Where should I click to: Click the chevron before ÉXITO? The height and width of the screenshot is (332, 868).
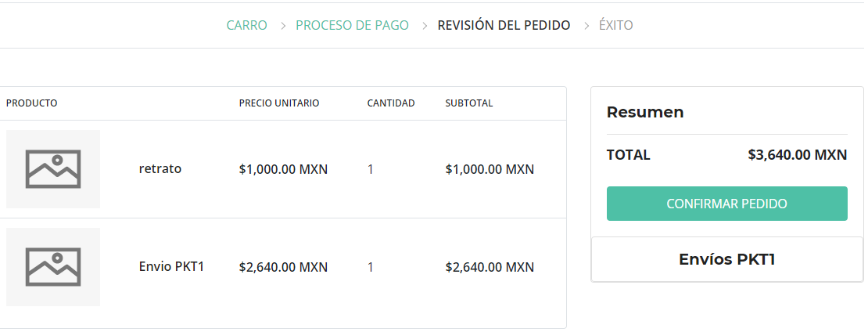pos(586,26)
